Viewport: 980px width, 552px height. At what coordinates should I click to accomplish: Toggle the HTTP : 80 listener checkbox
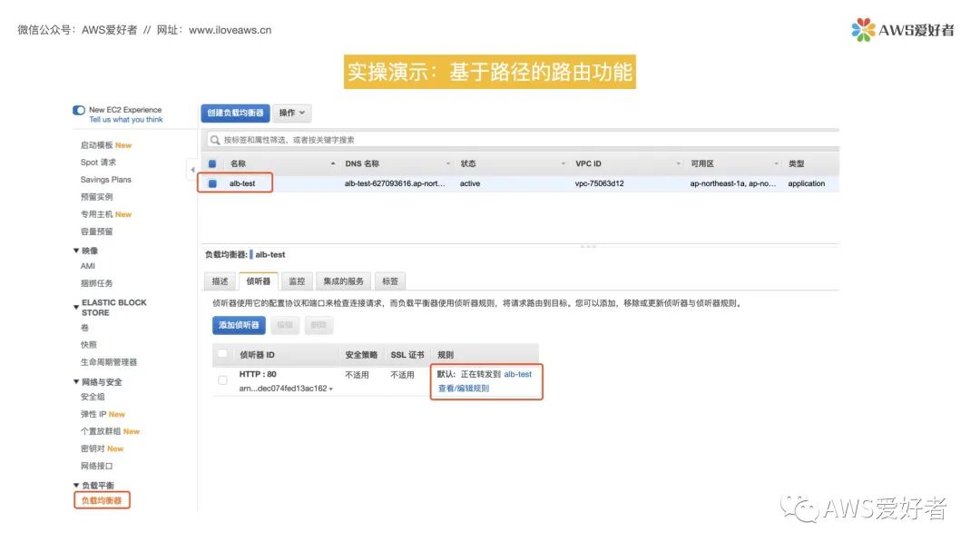pos(222,380)
